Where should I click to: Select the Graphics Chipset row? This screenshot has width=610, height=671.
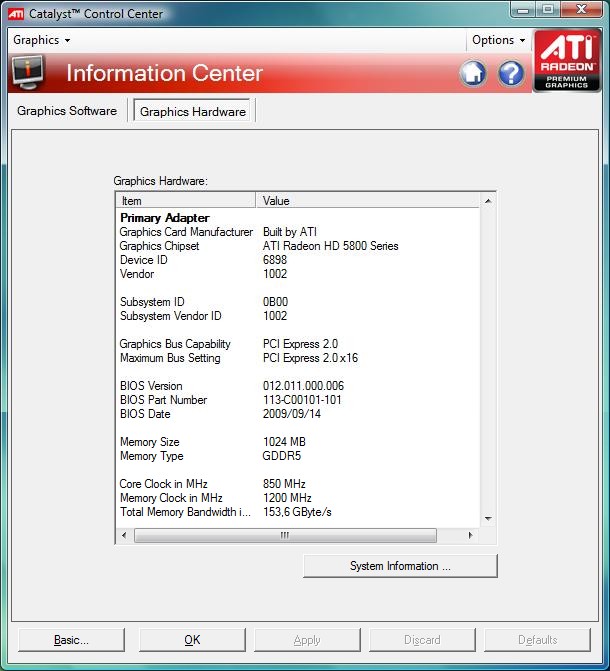[x=298, y=246]
